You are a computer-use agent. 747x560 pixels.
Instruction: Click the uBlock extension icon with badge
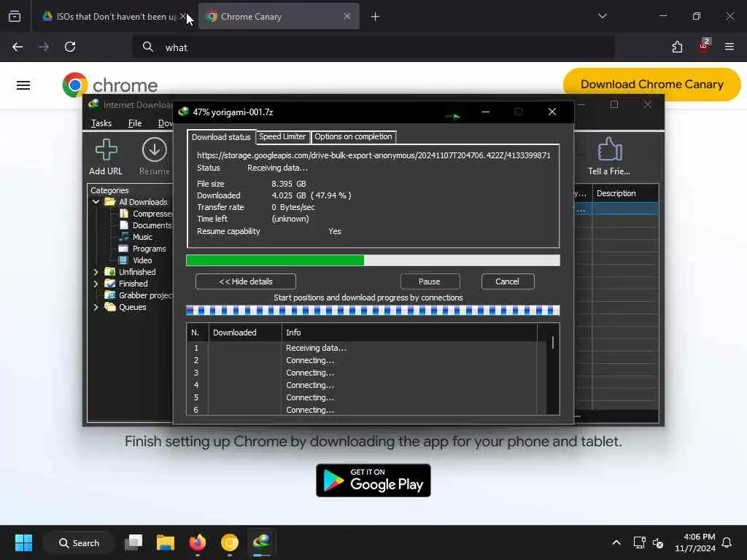coord(704,46)
